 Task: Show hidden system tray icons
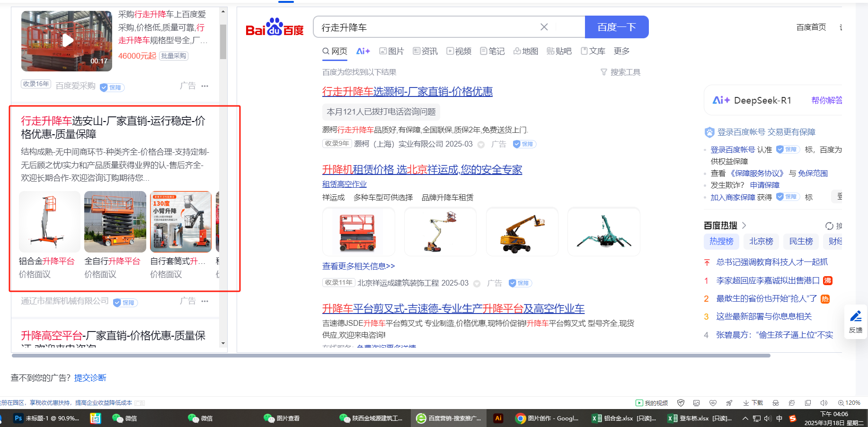pos(745,418)
